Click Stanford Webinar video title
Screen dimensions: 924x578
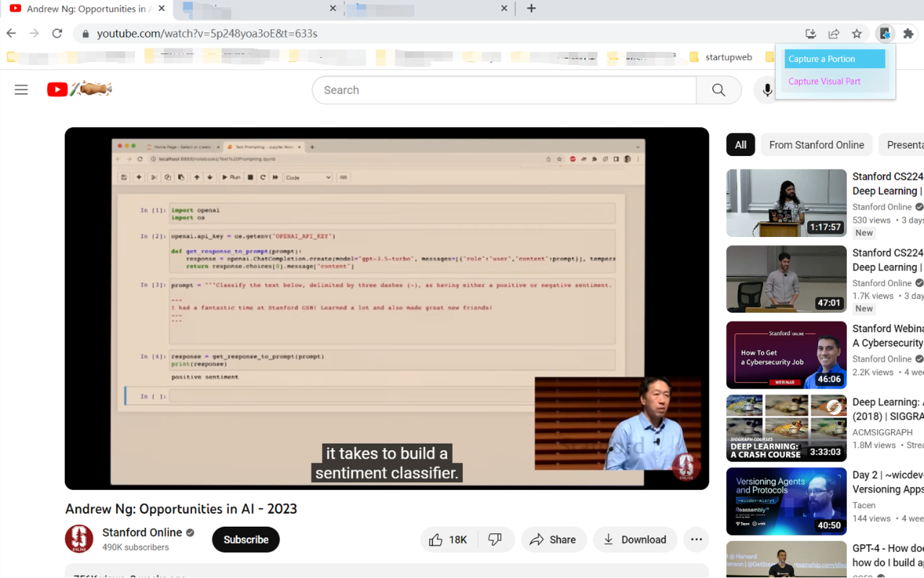pos(888,336)
